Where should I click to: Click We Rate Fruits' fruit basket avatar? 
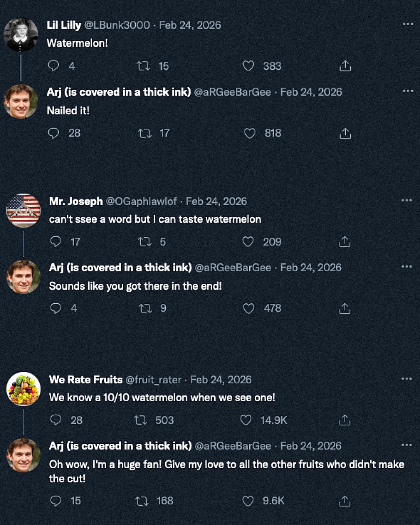[x=23, y=388]
